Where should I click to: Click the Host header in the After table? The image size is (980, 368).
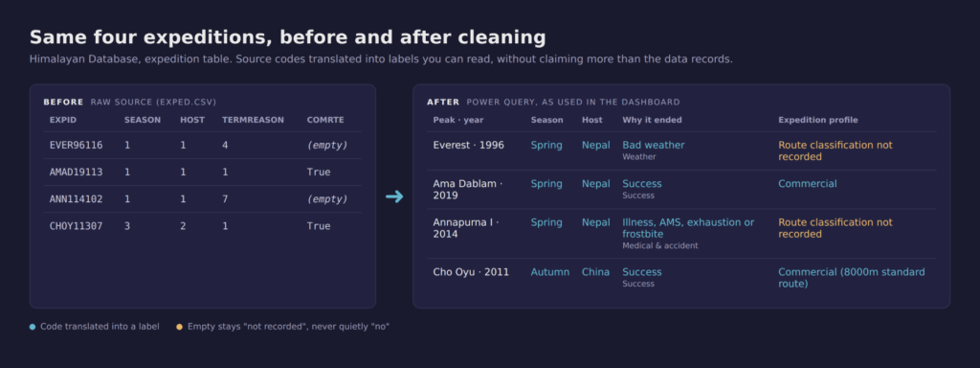pyautogui.click(x=591, y=120)
